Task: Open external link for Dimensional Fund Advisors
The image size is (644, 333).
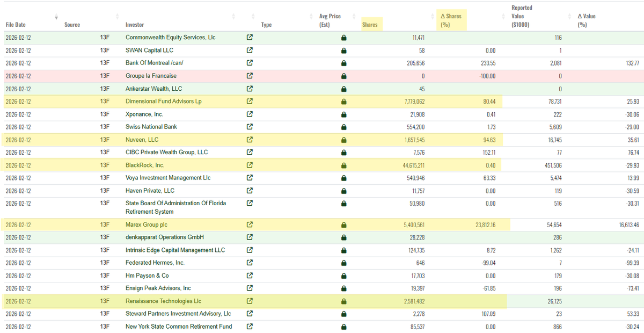Action: (x=250, y=101)
